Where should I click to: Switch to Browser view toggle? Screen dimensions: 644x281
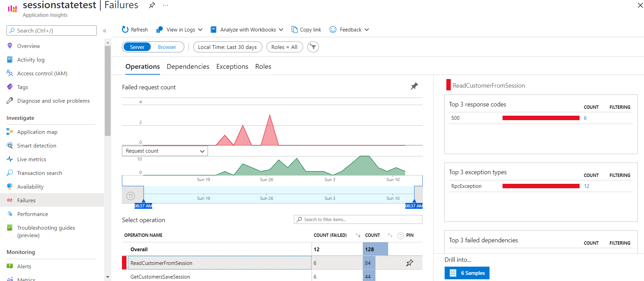point(167,47)
